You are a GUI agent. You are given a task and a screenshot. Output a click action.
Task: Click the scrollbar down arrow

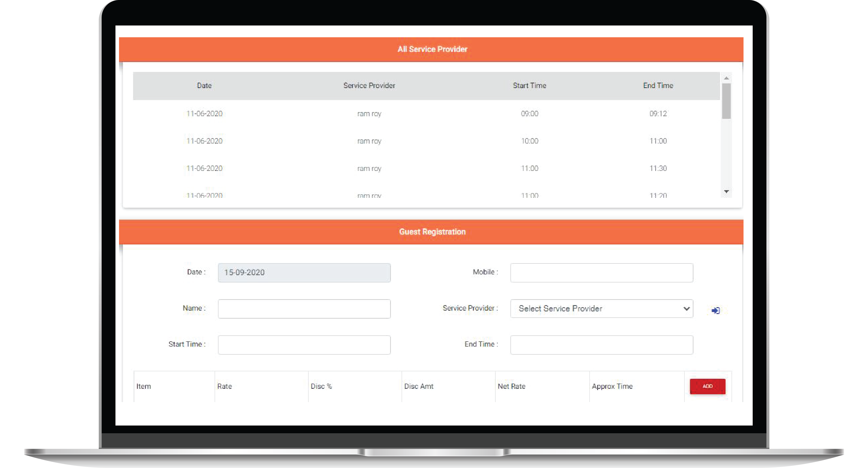click(x=727, y=192)
